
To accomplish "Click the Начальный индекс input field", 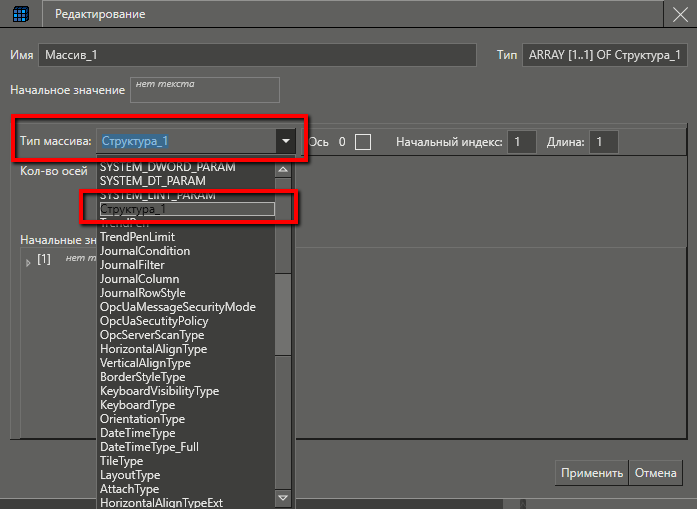I will [x=521, y=142].
